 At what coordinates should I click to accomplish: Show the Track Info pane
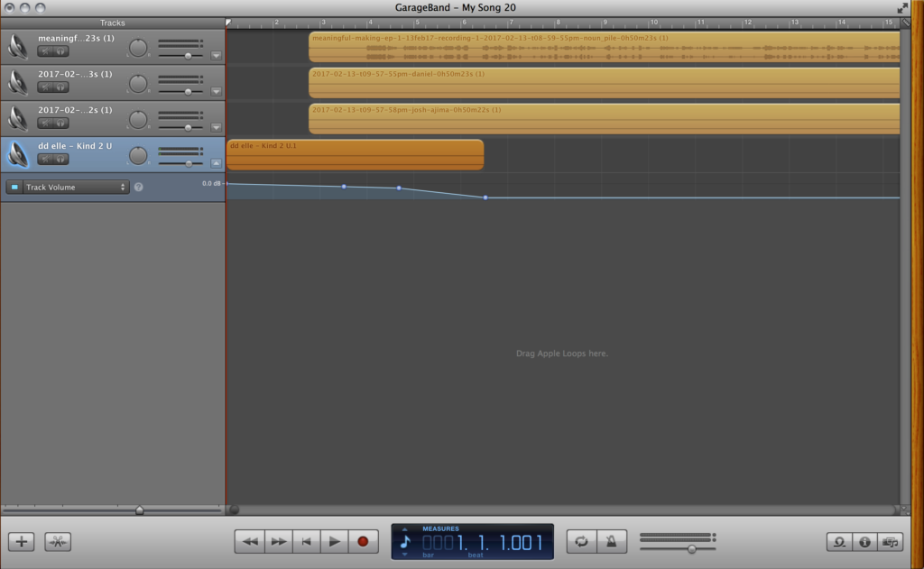point(864,542)
